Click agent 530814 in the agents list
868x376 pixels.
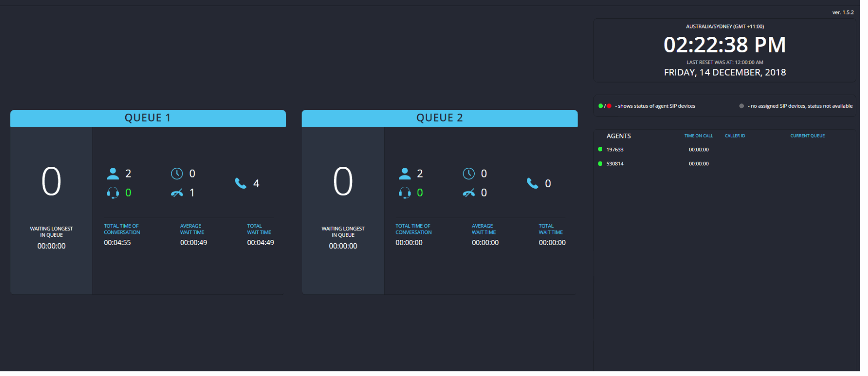click(615, 164)
